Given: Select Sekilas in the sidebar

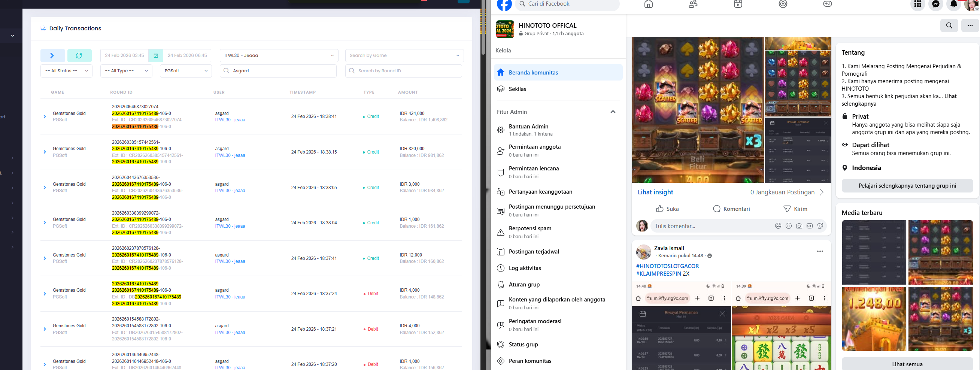Looking at the screenshot, I should (558, 89).
